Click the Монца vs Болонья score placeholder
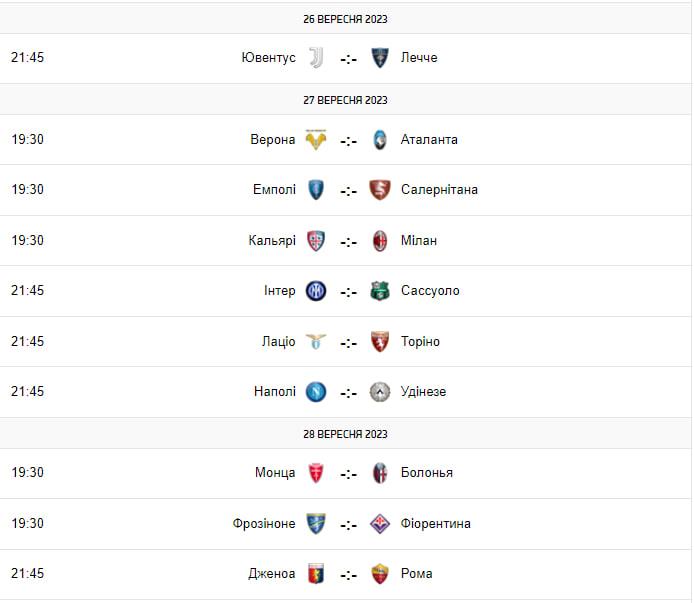 348,473
